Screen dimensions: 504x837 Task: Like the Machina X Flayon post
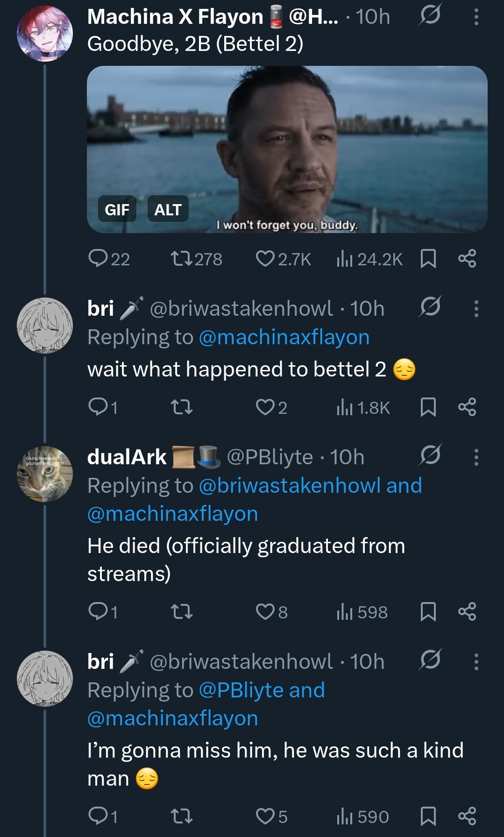265,259
